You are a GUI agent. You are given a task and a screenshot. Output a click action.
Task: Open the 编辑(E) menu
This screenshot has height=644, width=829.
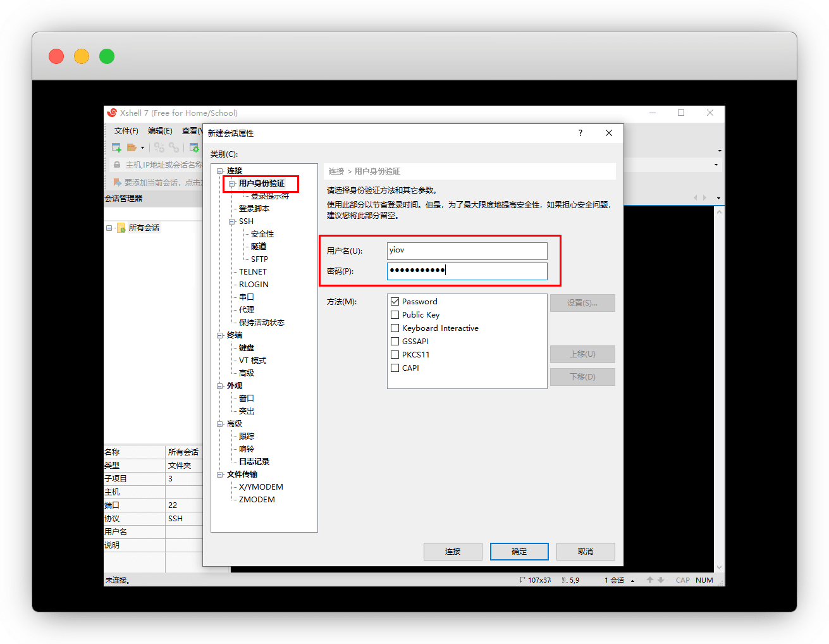coord(160,131)
